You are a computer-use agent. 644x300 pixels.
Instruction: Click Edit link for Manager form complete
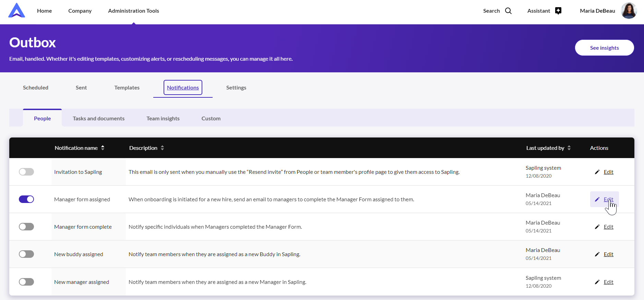click(x=609, y=227)
